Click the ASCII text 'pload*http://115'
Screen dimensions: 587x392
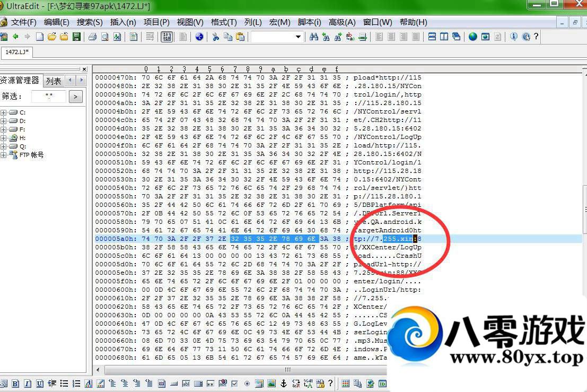click(x=388, y=77)
